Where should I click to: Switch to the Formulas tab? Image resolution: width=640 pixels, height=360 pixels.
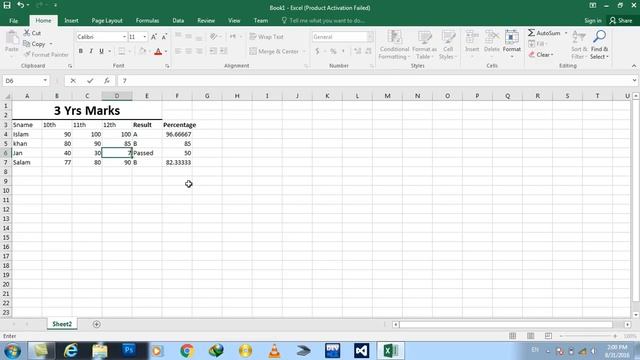click(x=147, y=20)
